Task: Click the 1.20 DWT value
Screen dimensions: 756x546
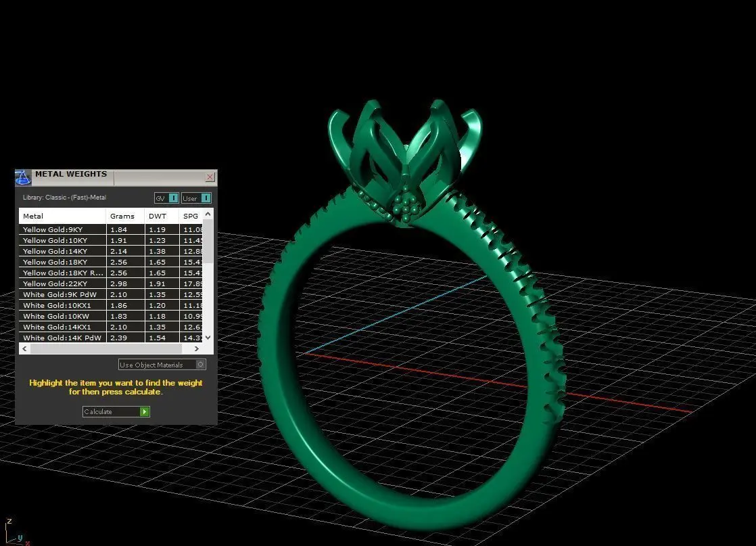Action: tap(157, 305)
